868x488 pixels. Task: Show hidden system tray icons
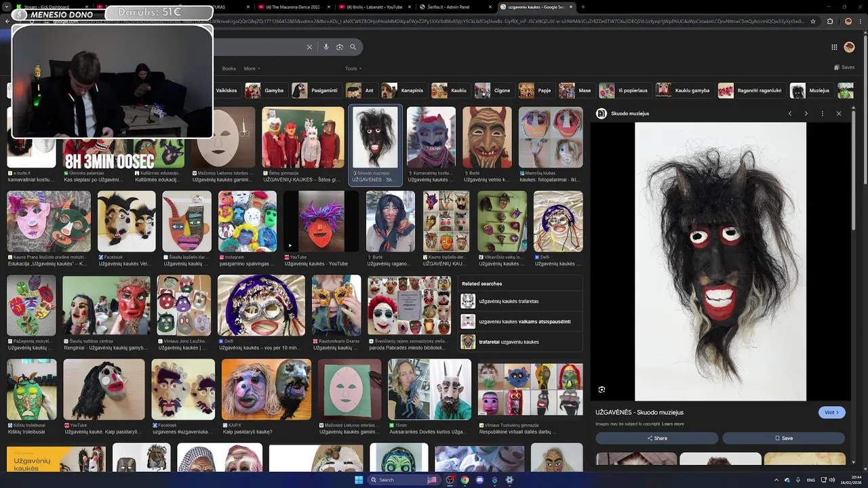(776, 480)
